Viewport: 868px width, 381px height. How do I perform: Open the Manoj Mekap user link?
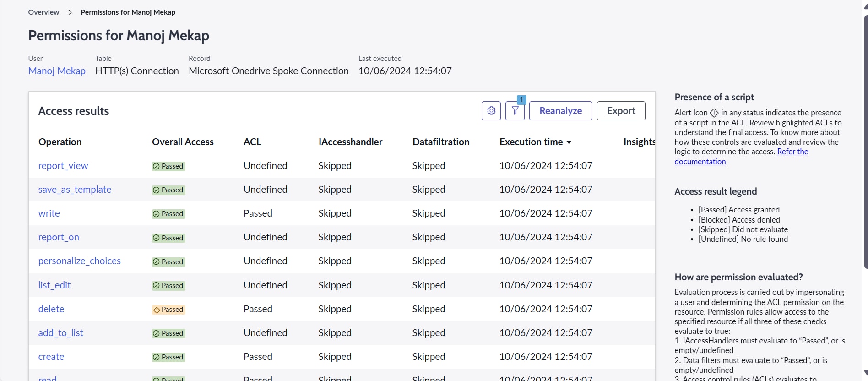(x=57, y=71)
